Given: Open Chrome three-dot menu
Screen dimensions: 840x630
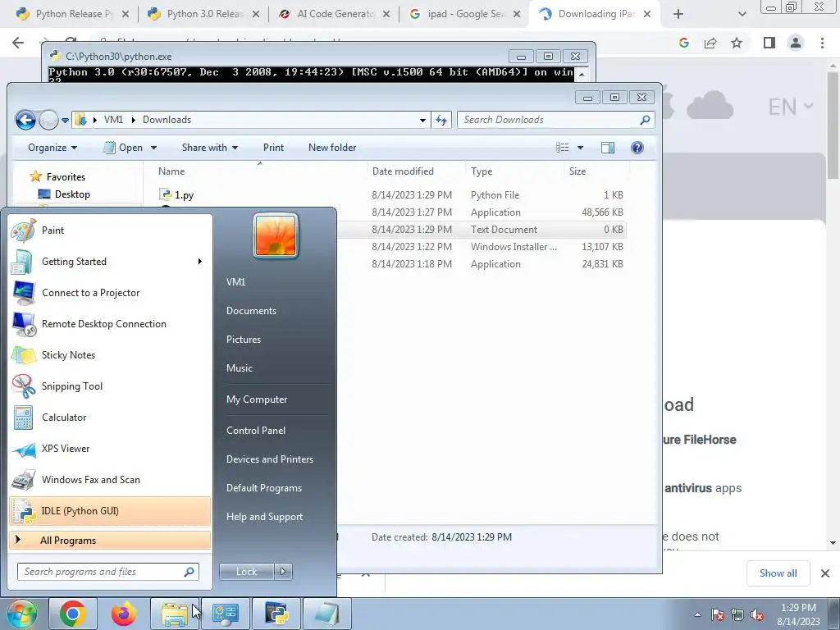Looking at the screenshot, I should pyautogui.click(x=822, y=43).
